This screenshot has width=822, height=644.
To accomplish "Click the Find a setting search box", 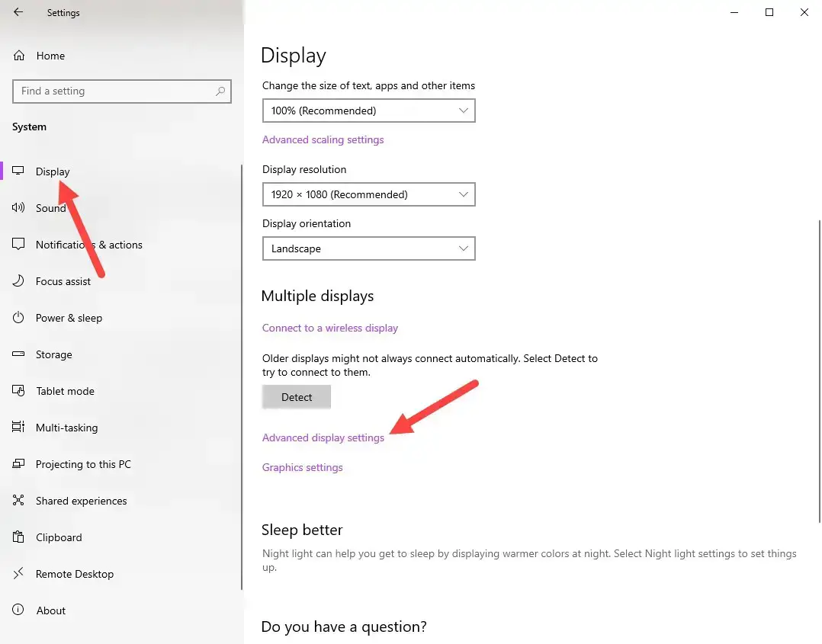I will coord(122,91).
